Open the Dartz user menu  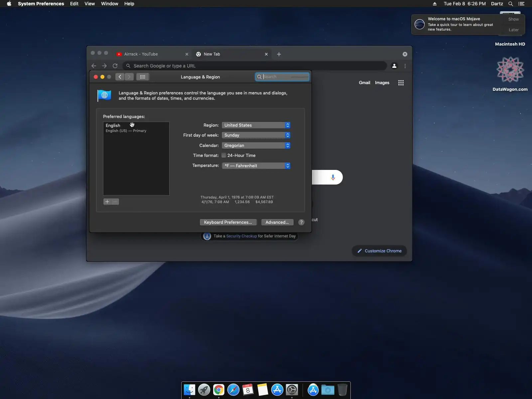497,4
